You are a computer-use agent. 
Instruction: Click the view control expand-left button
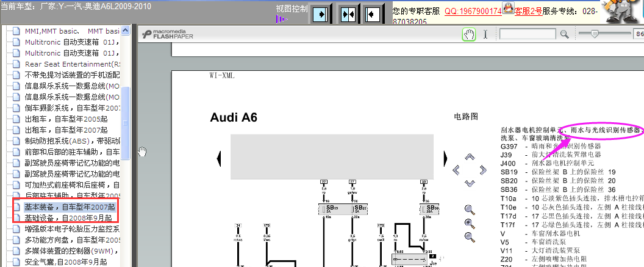click(374, 14)
